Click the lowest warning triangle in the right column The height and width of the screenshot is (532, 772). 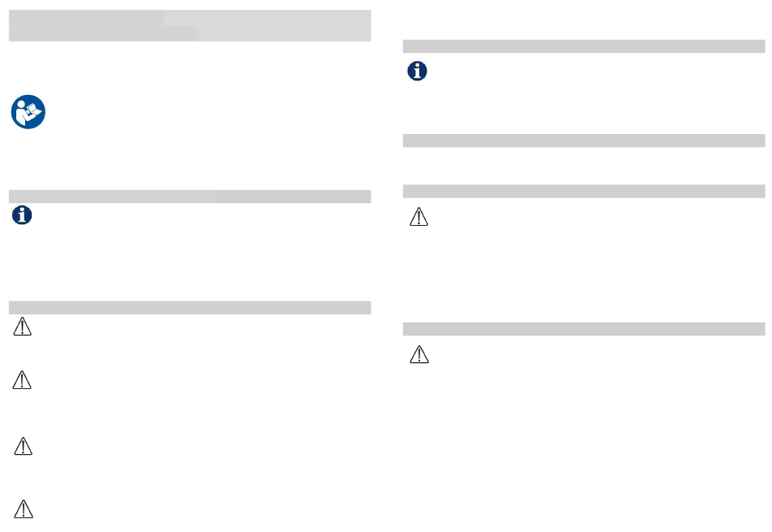click(x=419, y=354)
